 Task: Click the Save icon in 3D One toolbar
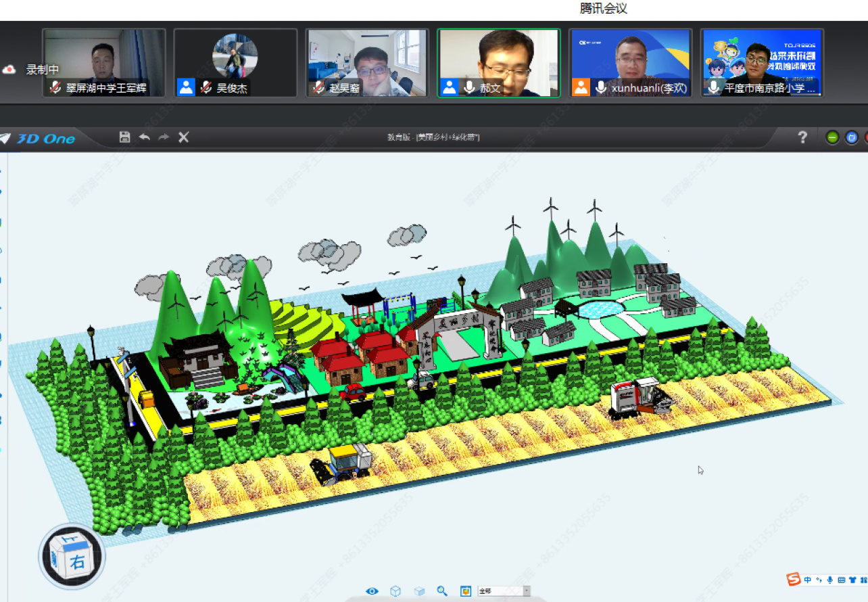[x=124, y=137]
